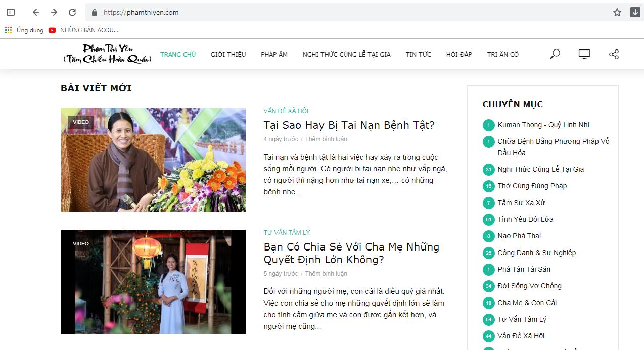This screenshot has width=644, height=350.
Task: Click the browser forward arrow
Action: coord(54,12)
